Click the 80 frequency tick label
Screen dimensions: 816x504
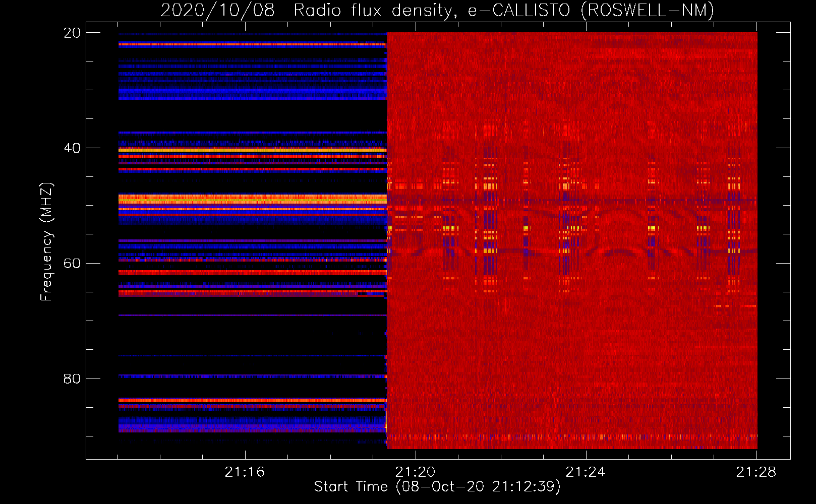point(72,379)
